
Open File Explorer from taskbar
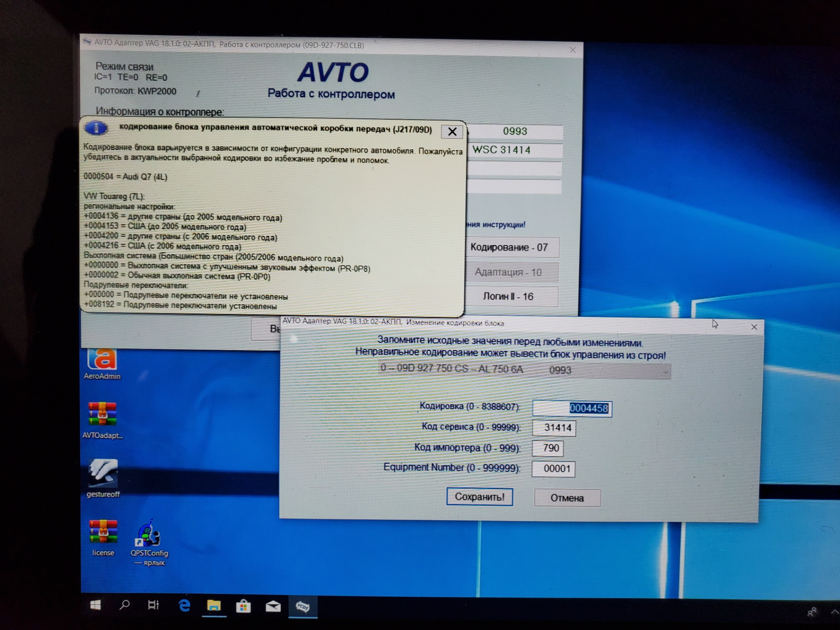pyautogui.click(x=214, y=605)
